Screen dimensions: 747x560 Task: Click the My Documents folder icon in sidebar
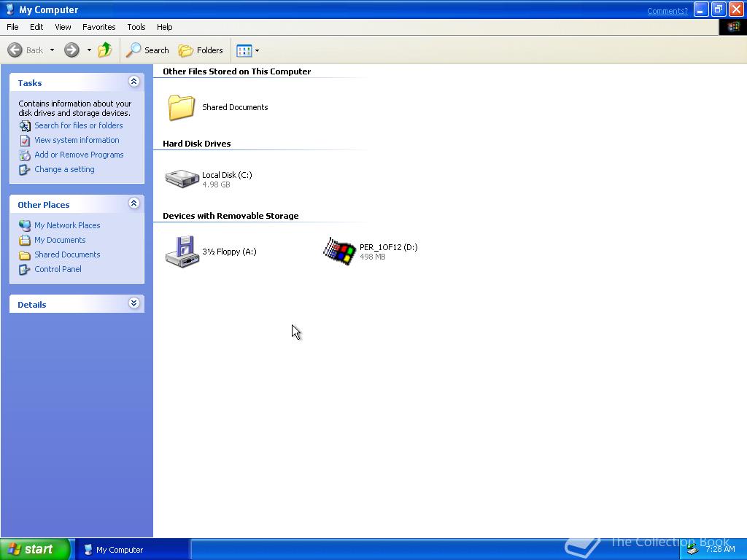click(x=25, y=240)
